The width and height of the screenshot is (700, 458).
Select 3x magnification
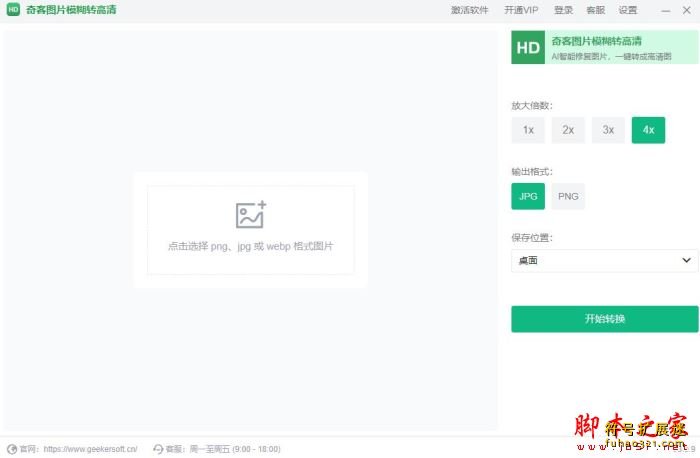(608, 130)
